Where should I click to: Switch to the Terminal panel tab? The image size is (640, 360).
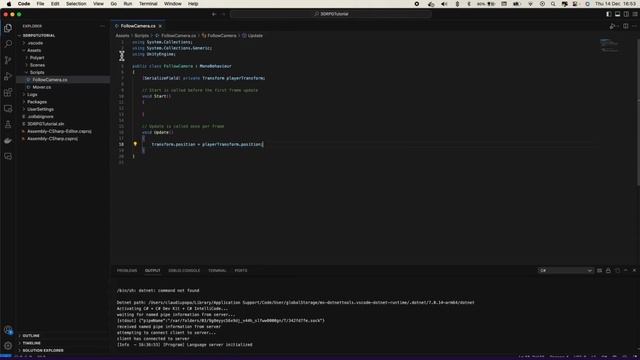217,271
